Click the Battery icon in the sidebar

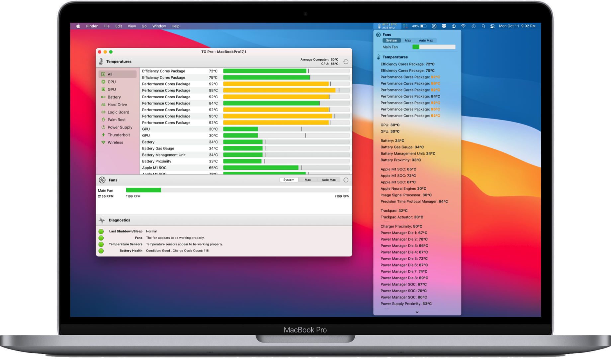pos(103,97)
